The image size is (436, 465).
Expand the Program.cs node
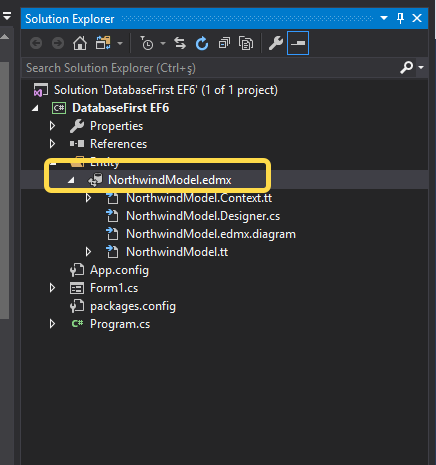tap(52, 324)
